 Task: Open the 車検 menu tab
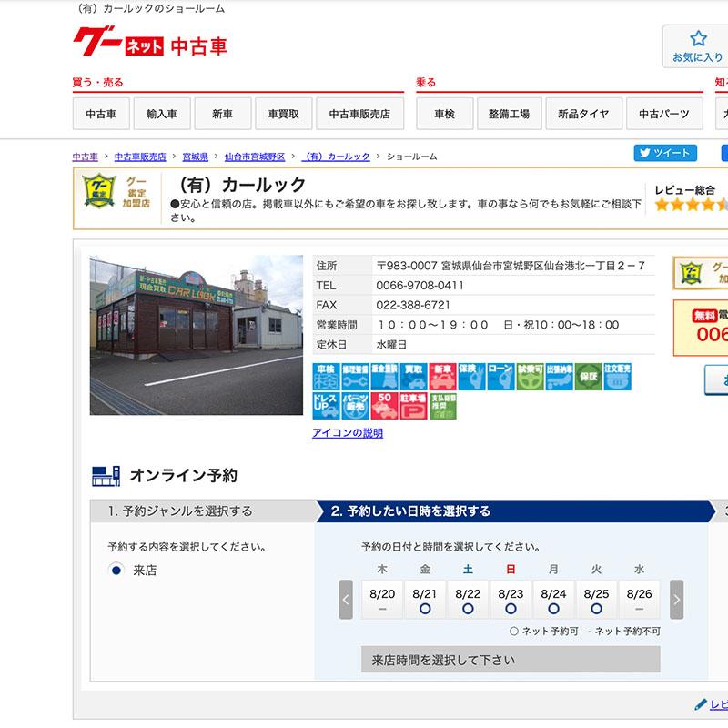coord(445,114)
